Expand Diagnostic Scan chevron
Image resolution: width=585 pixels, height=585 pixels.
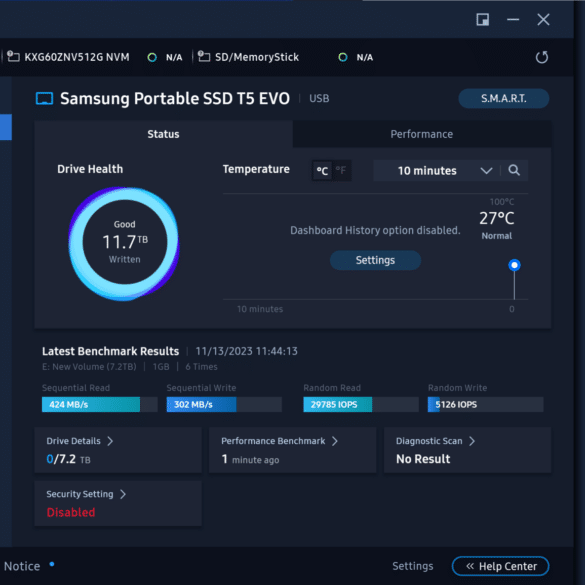pos(472,441)
